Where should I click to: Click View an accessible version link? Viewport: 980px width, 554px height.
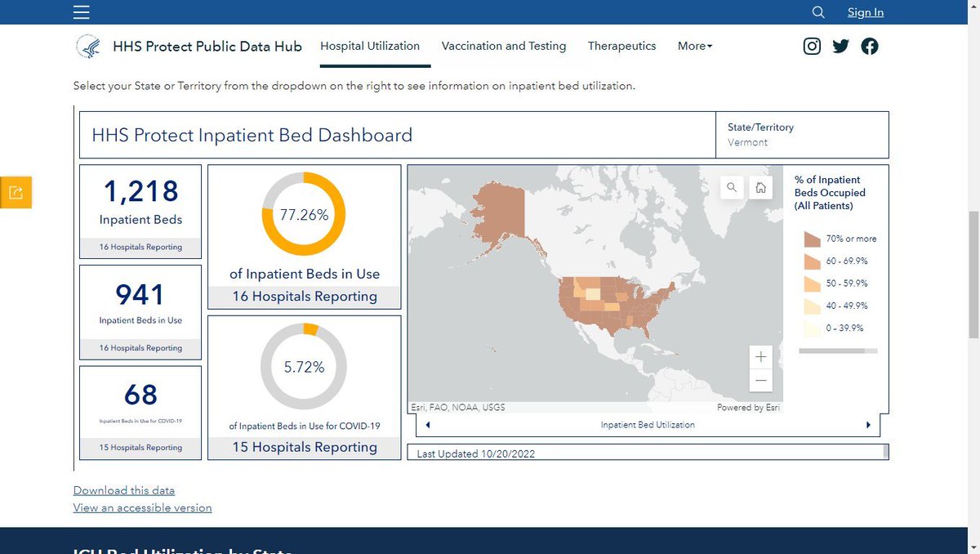tap(142, 507)
